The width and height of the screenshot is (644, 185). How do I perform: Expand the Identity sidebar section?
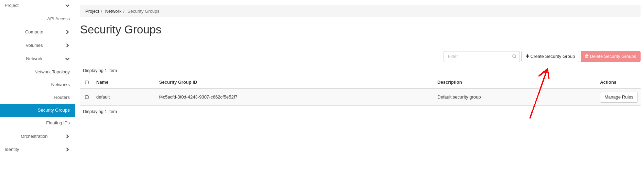(67, 150)
